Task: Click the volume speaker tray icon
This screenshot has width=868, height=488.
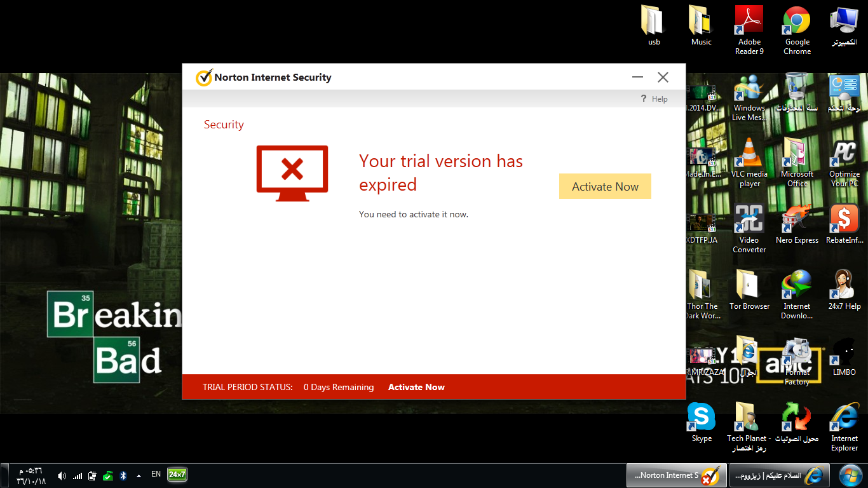Action: coord(62,475)
